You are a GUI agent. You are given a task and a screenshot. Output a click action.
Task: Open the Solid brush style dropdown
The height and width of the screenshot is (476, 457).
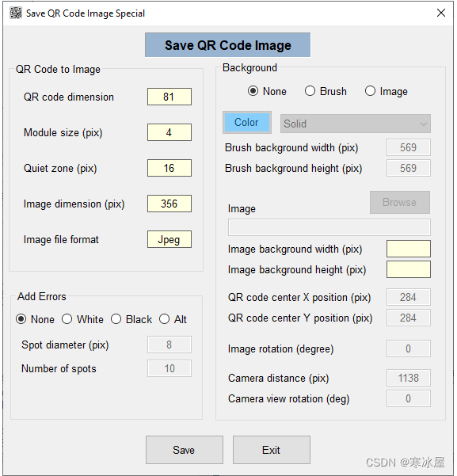[x=356, y=124]
